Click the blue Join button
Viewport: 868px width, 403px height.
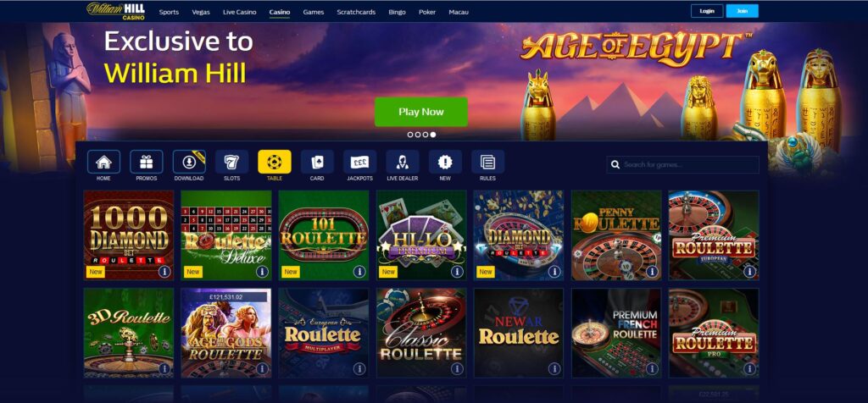point(743,11)
